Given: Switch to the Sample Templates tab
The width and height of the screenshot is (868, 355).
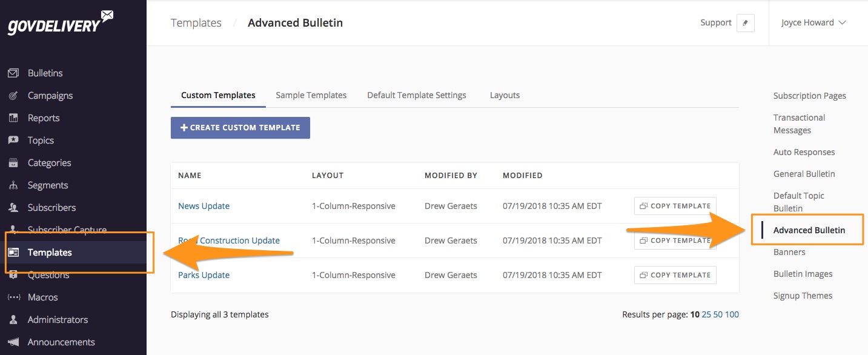Looking at the screenshot, I should click(311, 95).
